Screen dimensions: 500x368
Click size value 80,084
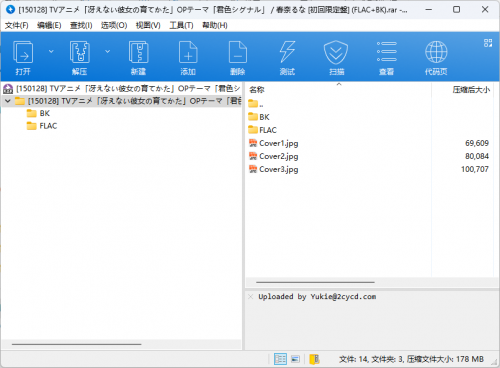click(x=477, y=156)
